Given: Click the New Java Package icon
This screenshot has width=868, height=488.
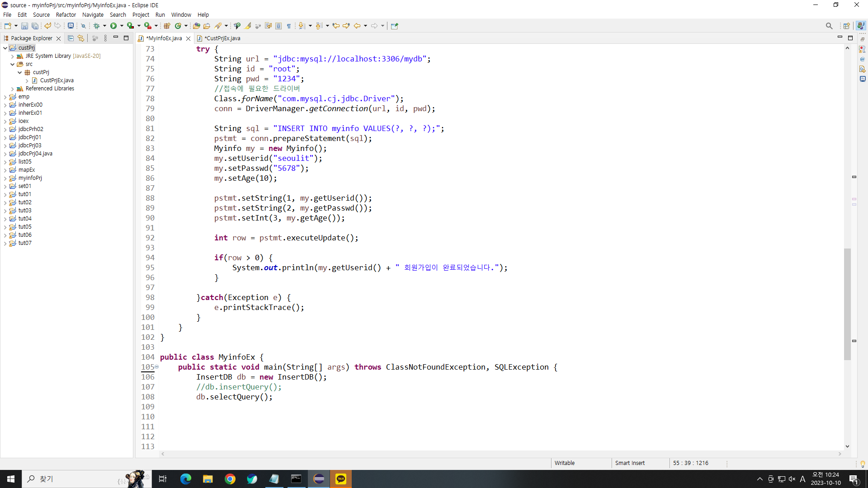Looking at the screenshot, I should pos(167,26).
